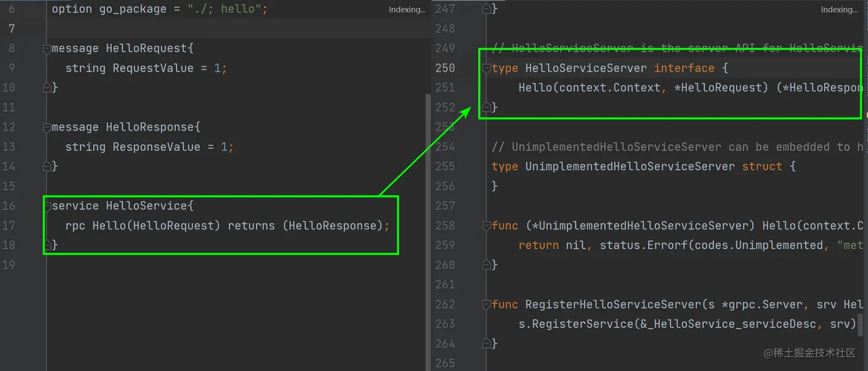This screenshot has width=868, height=371.
Task: Click the "ResponseValue" field name
Action: click(157, 147)
